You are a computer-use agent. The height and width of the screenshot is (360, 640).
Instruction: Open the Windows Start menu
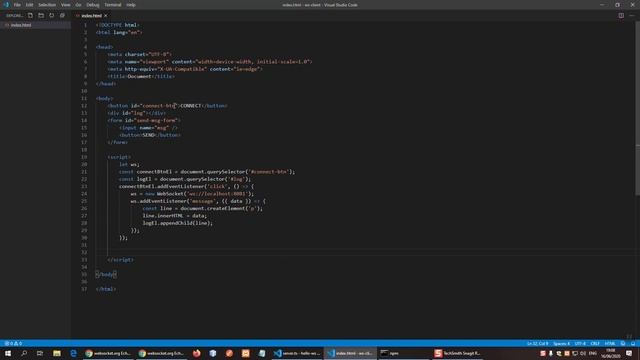[x=8, y=353]
